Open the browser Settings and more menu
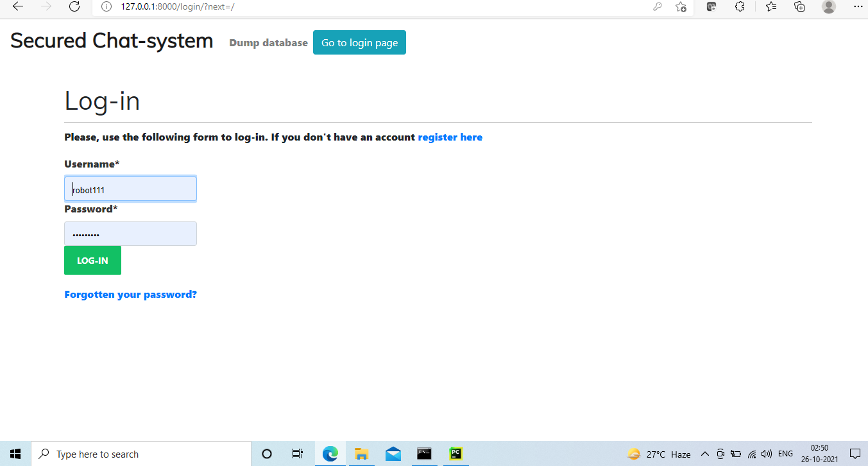Image resolution: width=868 pixels, height=466 pixels. click(x=858, y=7)
